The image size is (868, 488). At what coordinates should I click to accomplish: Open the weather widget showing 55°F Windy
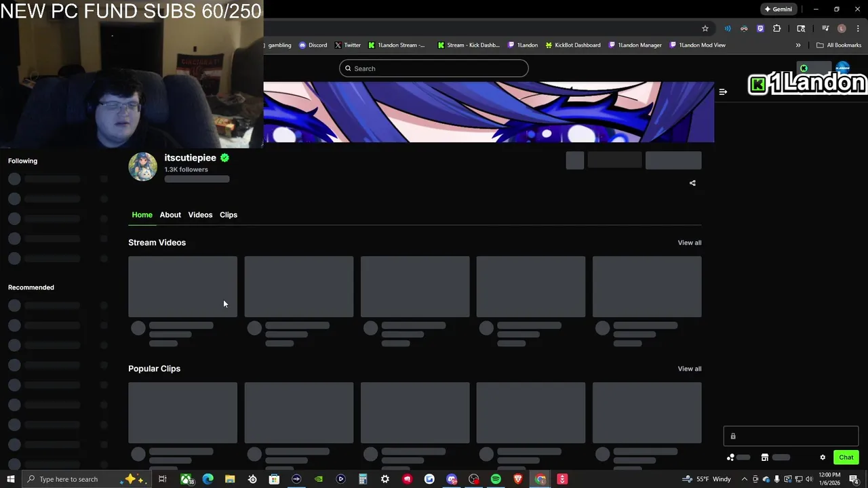coord(707,479)
